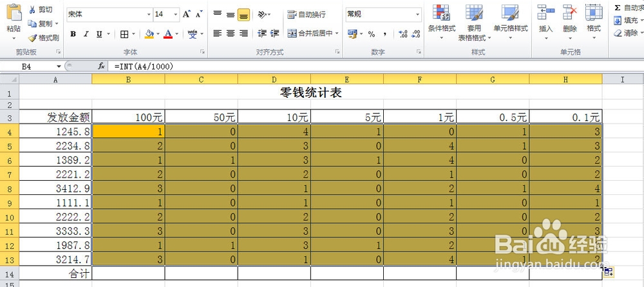Click the insert function fx button
Screen dimensions: 644x287
tap(101, 66)
